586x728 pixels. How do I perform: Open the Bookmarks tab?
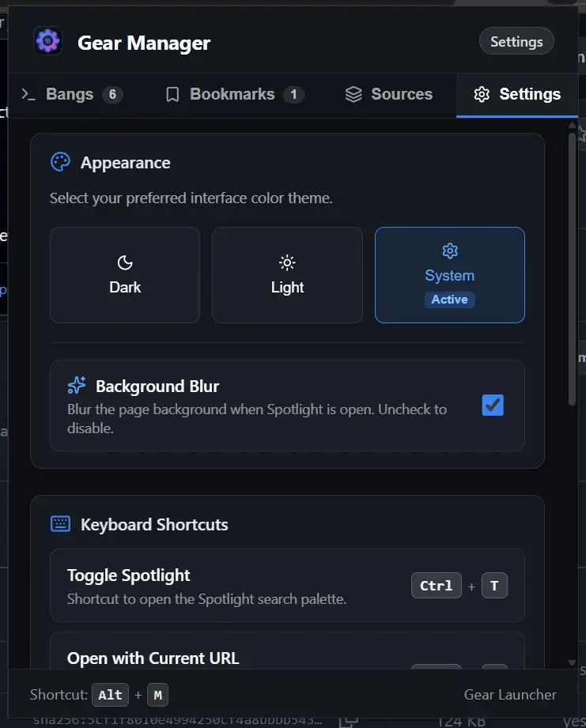(235, 94)
